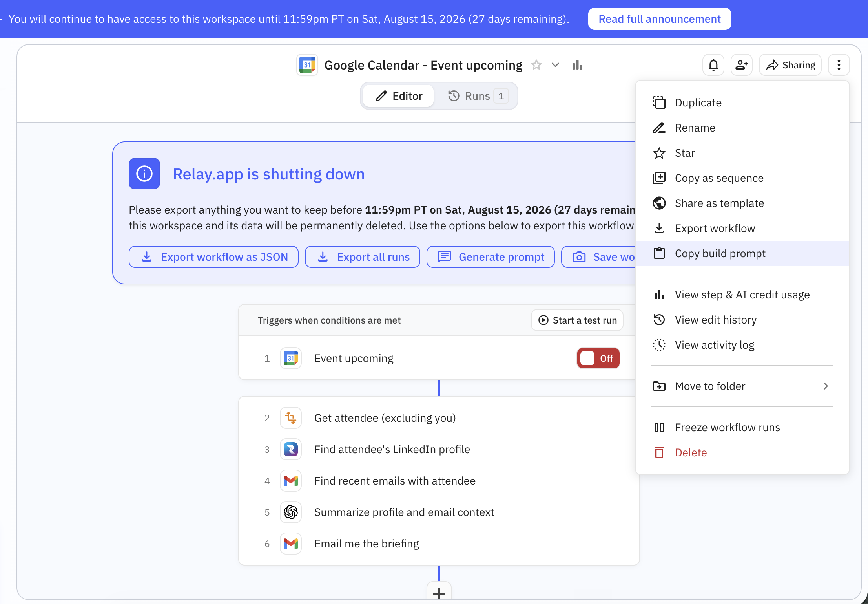This screenshot has width=868, height=604.
Task: Open View activity log
Action: click(742, 345)
